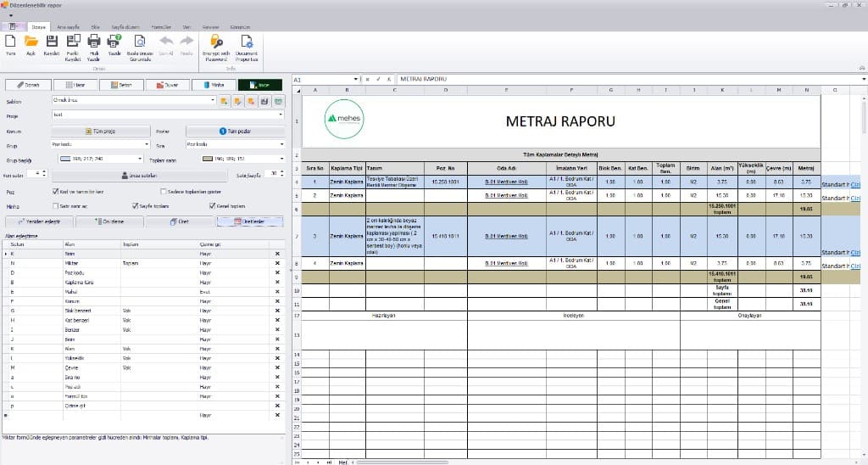
Task: Select the Donatı category button
Action: pyautogui.click(x=28, y=85)
